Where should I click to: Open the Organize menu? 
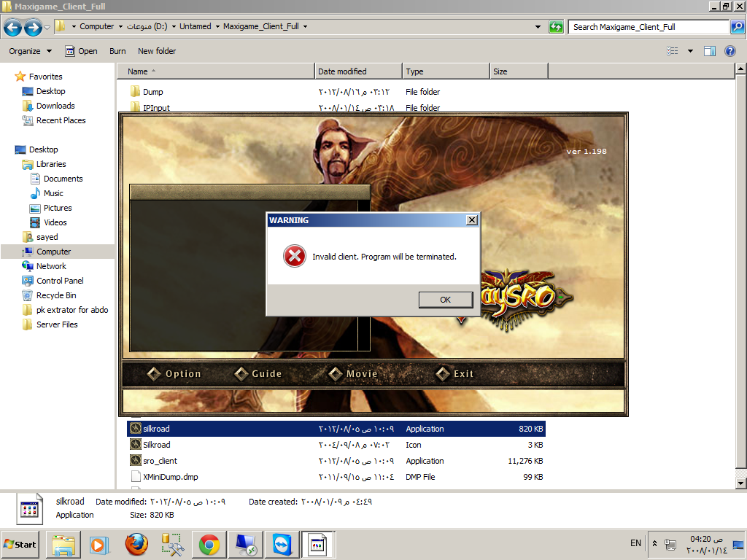click(x=30, y=51)
